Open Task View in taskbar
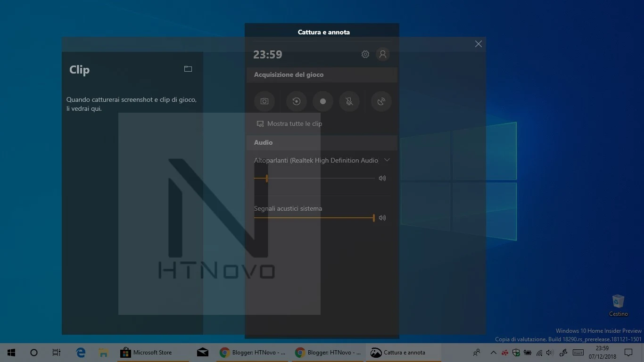 (x=57, y=353)
